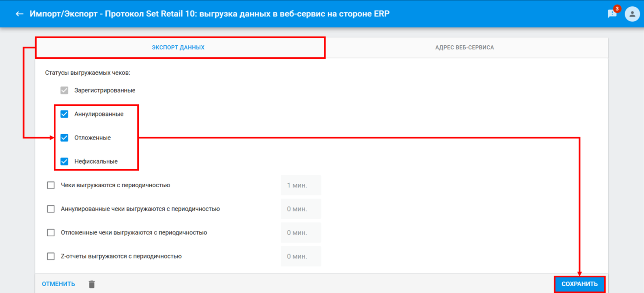The width and height of the screenshot is (644, 293).
Task: Click the disabled Зарегистрированные checkbox
Action: click(x=64, y=90)
